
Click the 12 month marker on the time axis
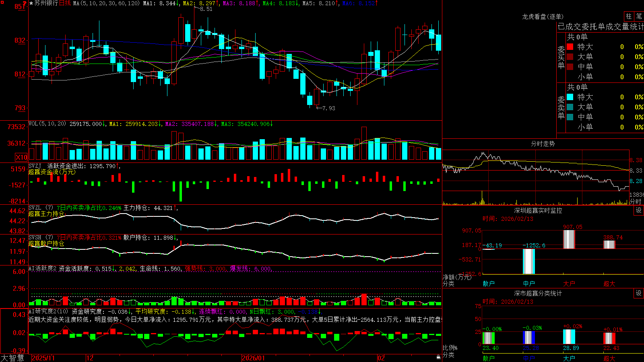[x=90, y=358]
